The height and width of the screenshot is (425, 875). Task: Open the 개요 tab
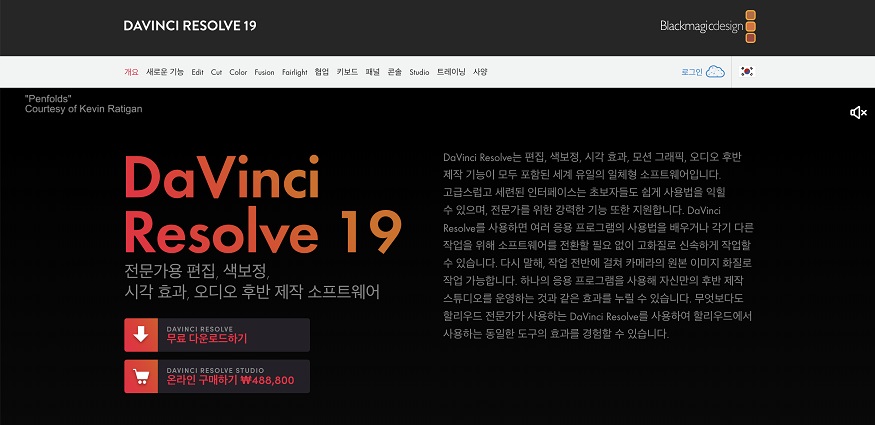pos(131,72)
